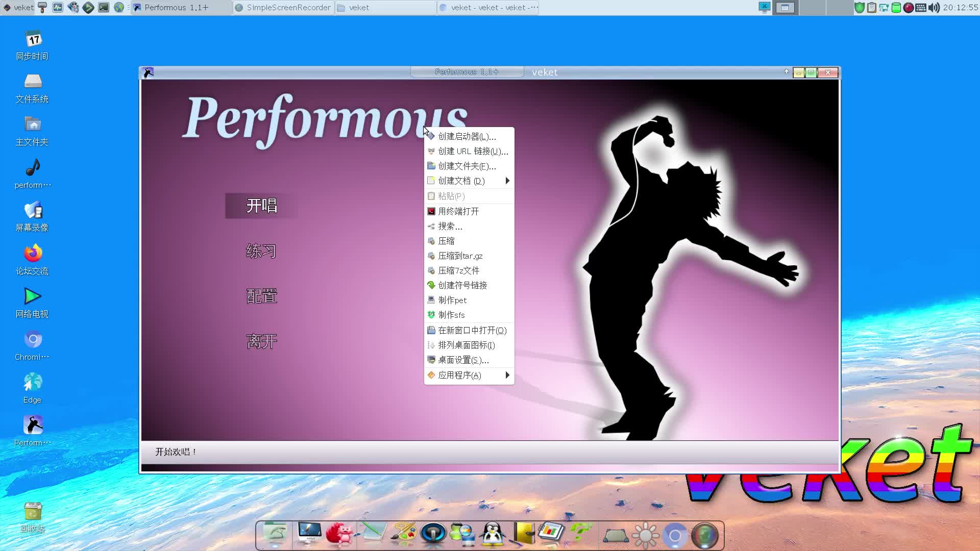Open the file manager folder icon in dock
The height and width of the screenshot is (551, 980).
(x=275, y=534)
